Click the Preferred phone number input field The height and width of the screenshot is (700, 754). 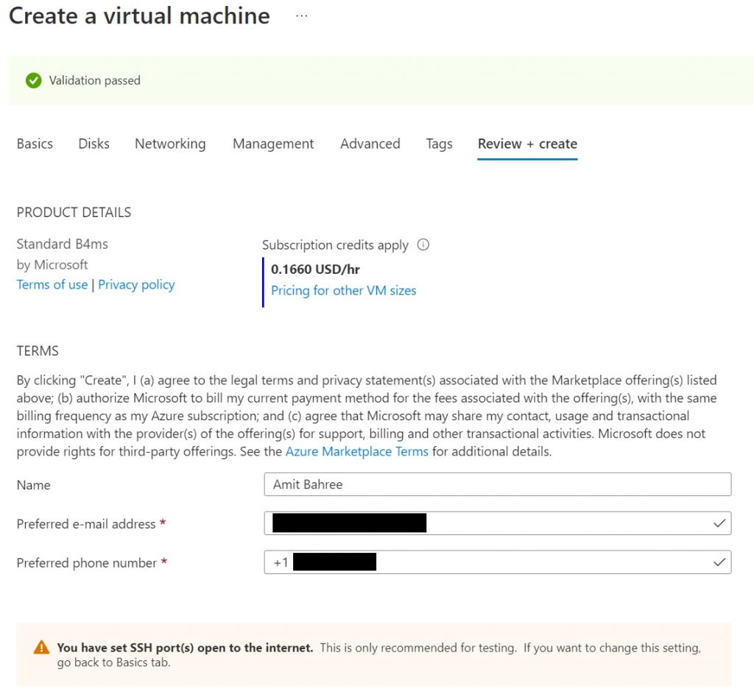(498, 562)
